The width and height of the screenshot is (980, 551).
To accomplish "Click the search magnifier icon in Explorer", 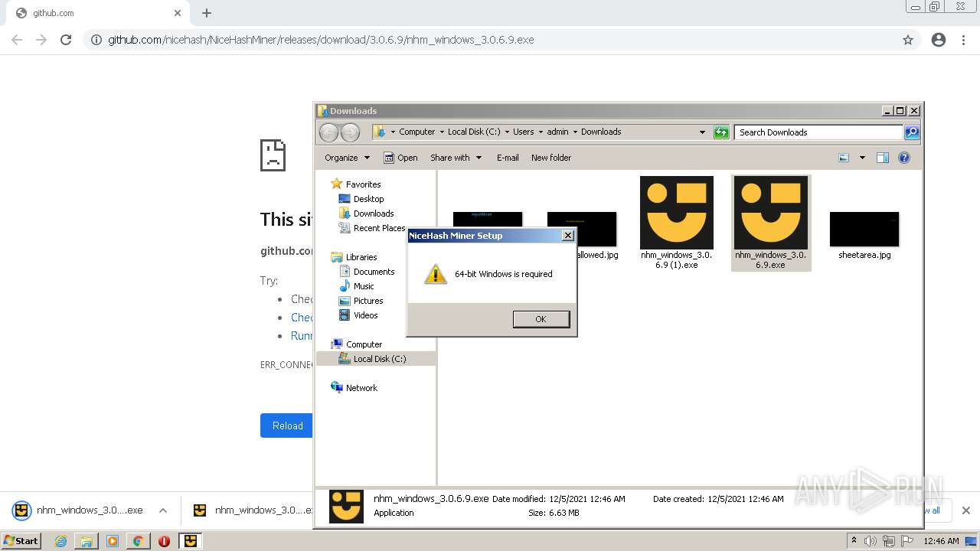I will 911,132.
